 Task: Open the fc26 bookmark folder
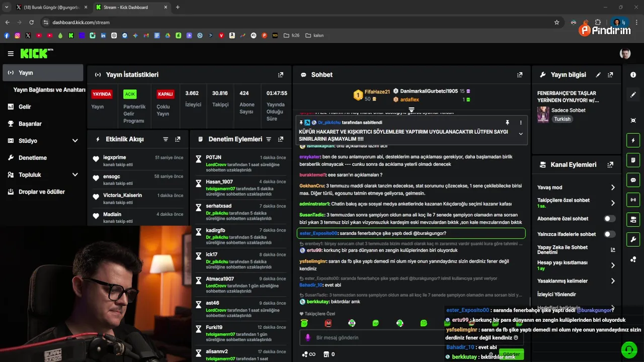point(291,35)
